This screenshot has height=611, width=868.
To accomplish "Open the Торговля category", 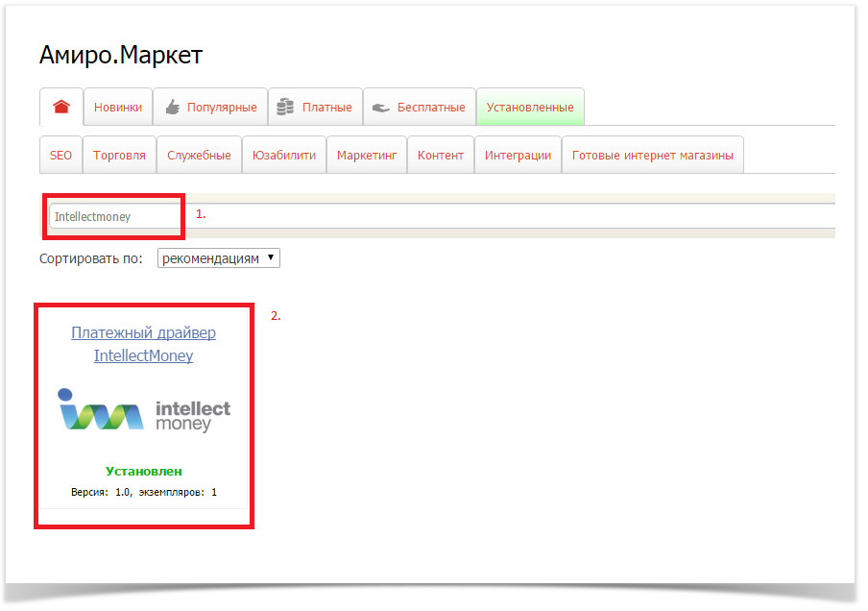I will [x=119, y=156].
